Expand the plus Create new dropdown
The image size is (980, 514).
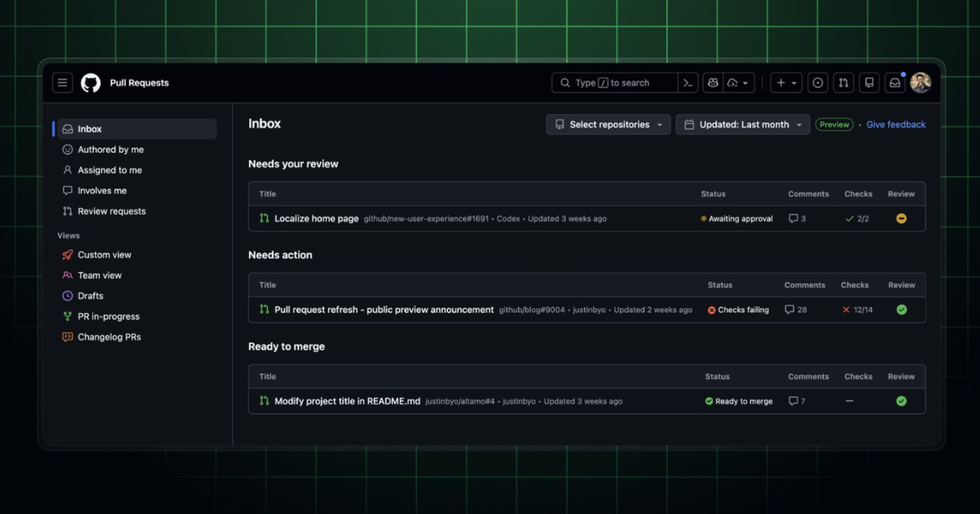click(786, 82)
